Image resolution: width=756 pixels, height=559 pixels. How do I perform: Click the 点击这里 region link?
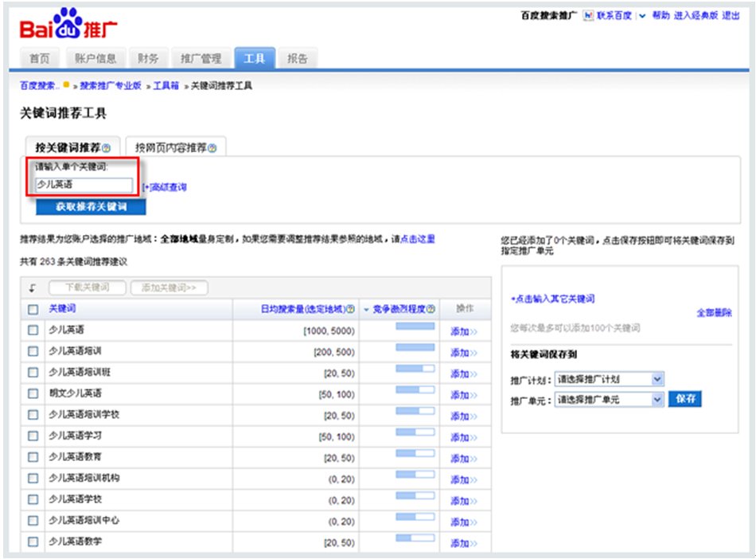coord(418,239)
